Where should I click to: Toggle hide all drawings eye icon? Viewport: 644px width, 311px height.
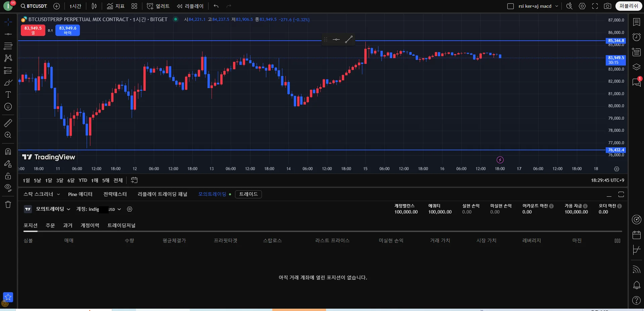(x=8, y=188)
